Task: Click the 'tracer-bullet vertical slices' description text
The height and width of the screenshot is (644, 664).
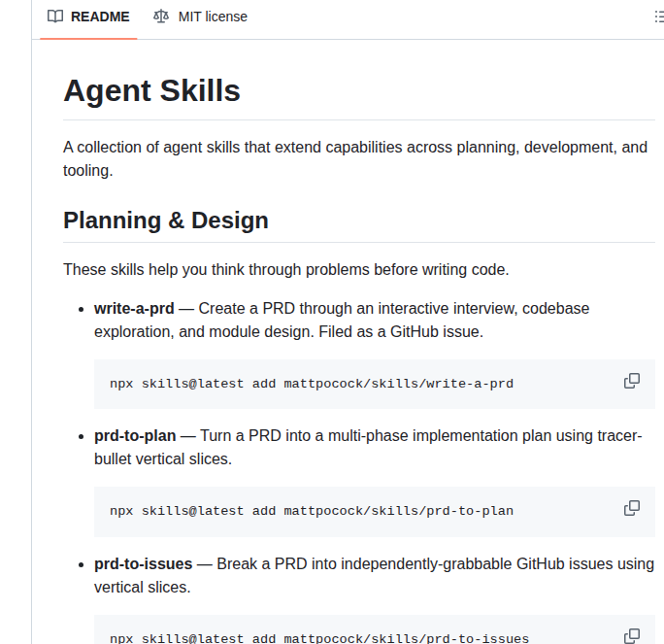Action: 163,458
